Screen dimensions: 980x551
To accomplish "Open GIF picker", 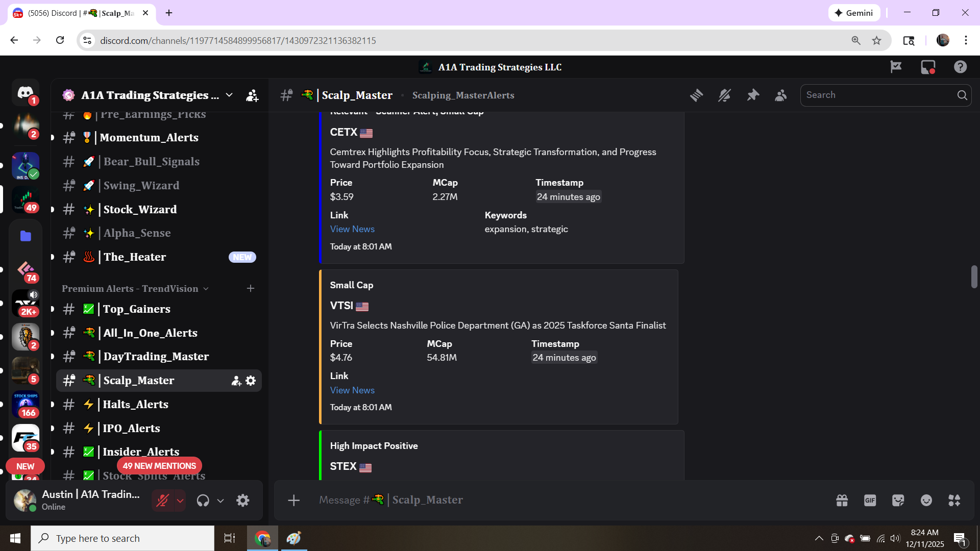I will pyautogui.click(x=870, y=500).
